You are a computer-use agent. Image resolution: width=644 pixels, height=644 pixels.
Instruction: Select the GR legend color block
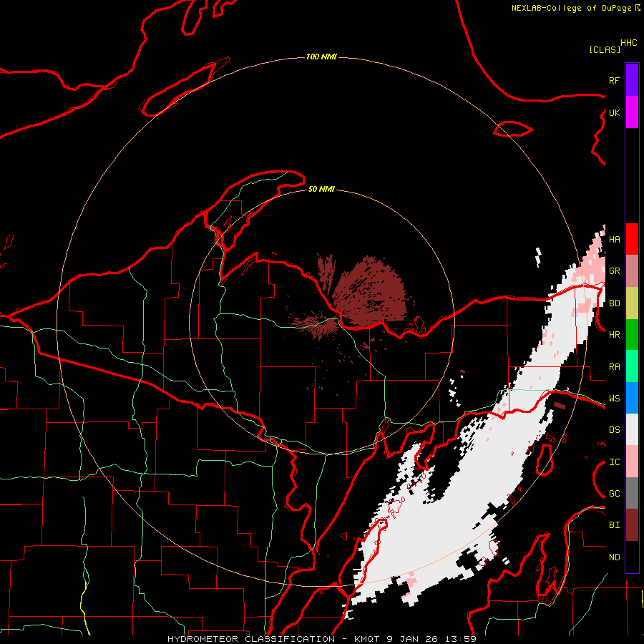coord(632,271)
